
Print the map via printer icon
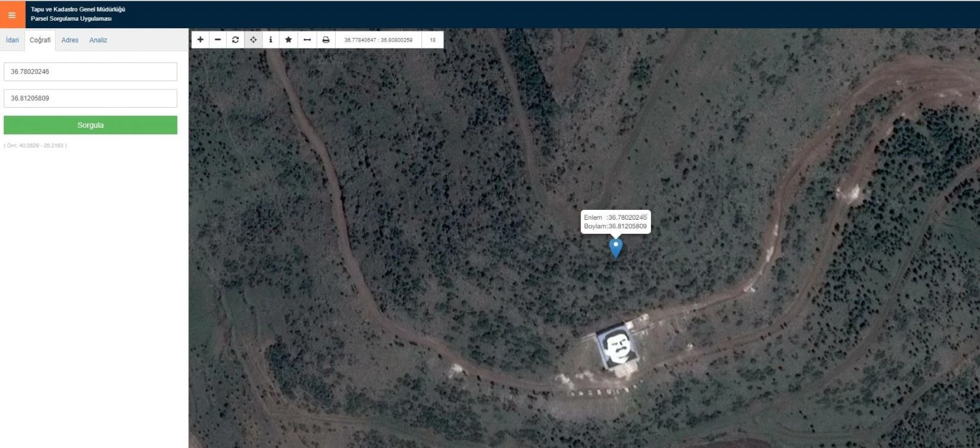pos(326,40)
